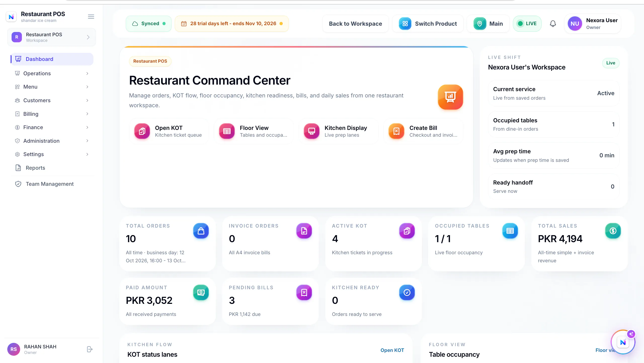Expand the Settings section

tap(52, 154)
